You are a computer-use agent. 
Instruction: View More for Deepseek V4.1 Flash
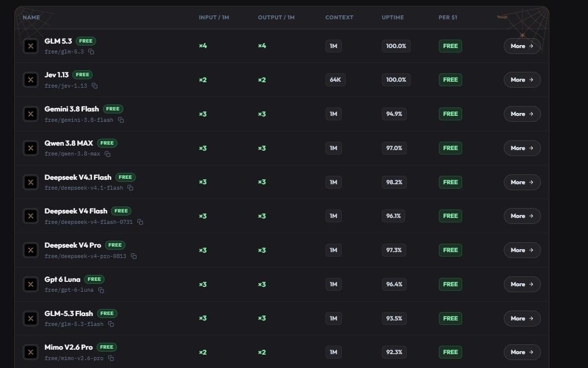point(522,182)
